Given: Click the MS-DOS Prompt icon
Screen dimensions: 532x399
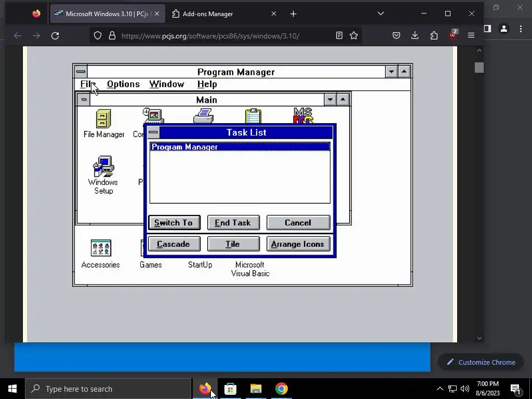Looking at the screenshot, I should 303,116.
